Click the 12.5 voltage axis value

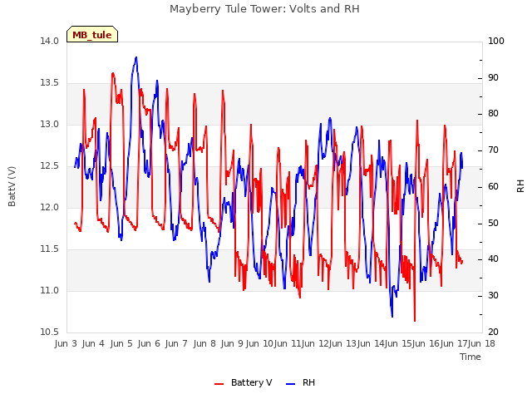coord(49,166)
